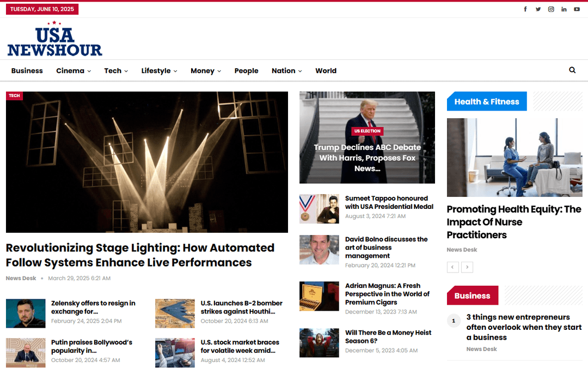The width and height of the screenshot is (588, 368).
Task: Click the August 3, 2024 7:21 AM timestamp
Action: [x=375, y=216]
